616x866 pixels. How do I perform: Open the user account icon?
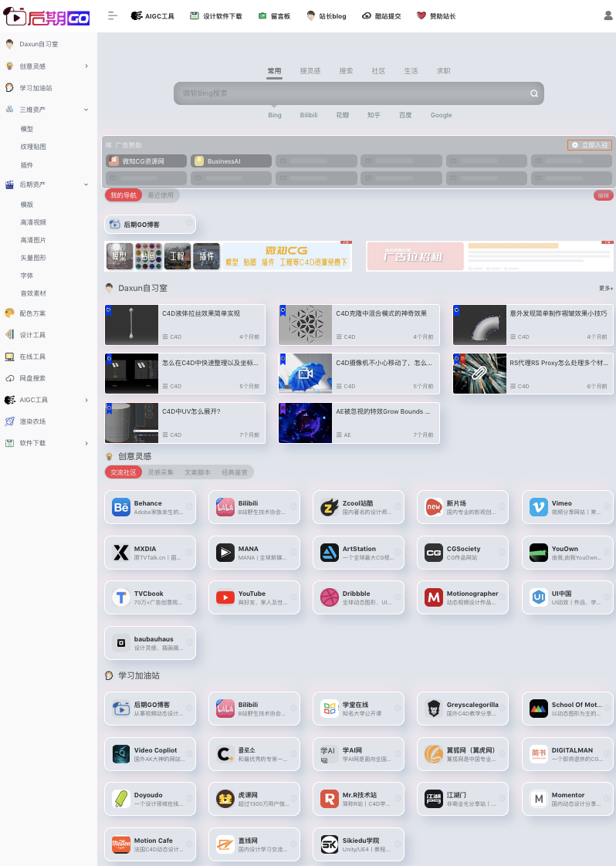pyautogui.click(x=608, y=16)
